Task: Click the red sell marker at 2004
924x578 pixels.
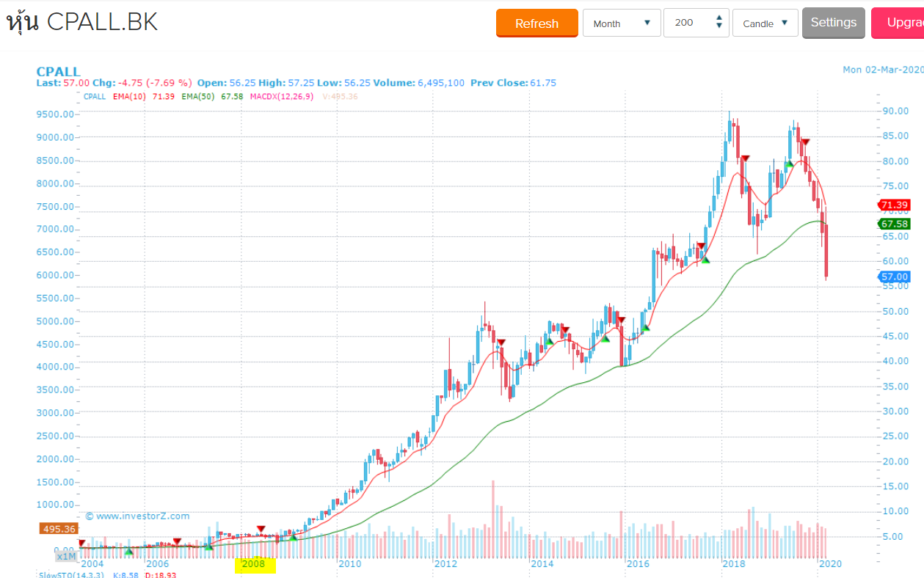Action: tap(81, 543)
